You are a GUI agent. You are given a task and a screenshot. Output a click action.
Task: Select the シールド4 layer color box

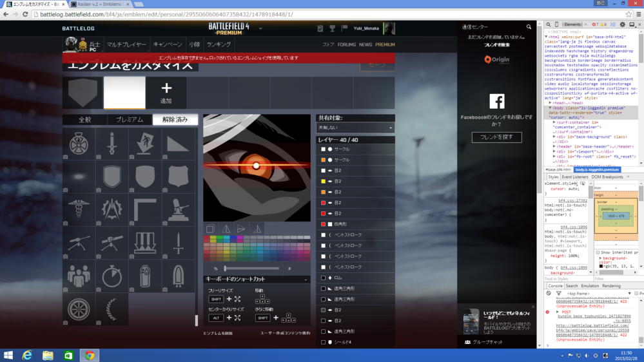pyautogui.click(x=323, y=342)
